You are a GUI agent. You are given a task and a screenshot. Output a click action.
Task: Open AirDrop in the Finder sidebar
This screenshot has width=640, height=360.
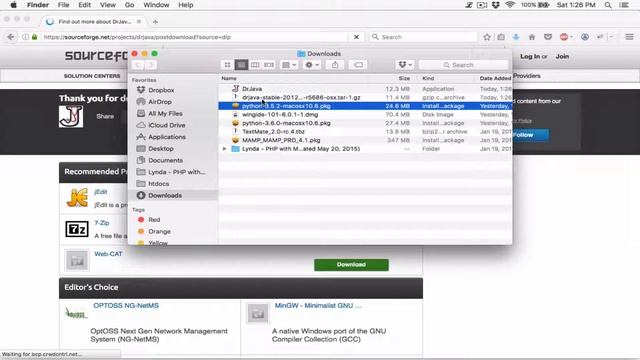160,102
